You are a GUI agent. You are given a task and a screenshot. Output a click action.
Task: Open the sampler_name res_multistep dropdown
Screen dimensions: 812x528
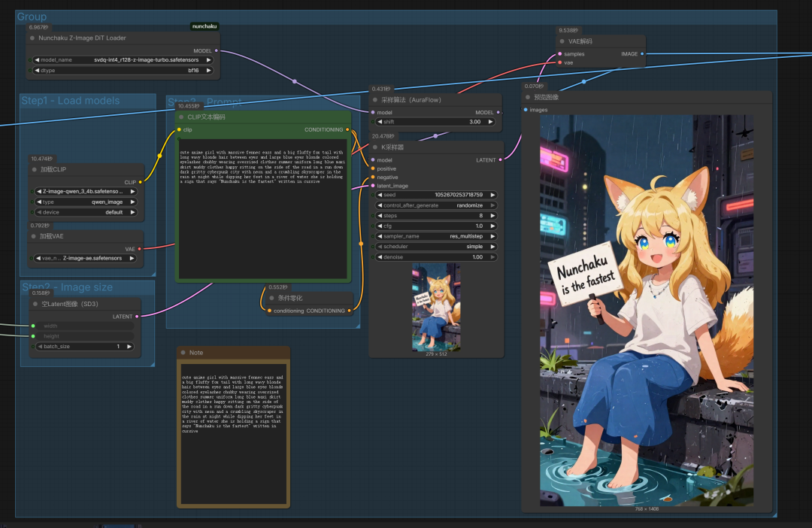click(x=436, y=236)
